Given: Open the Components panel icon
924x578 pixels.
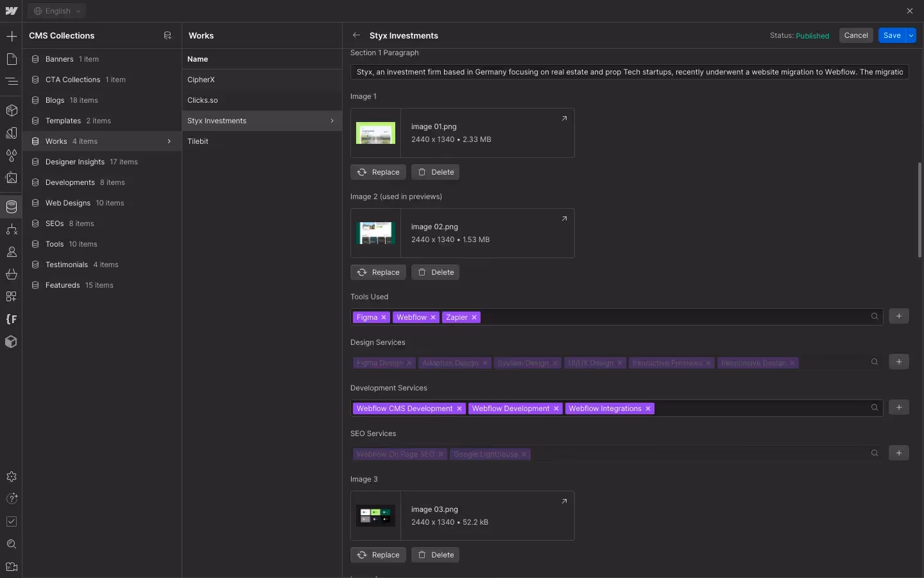Looking at the screenshot, I should [11, 110].
